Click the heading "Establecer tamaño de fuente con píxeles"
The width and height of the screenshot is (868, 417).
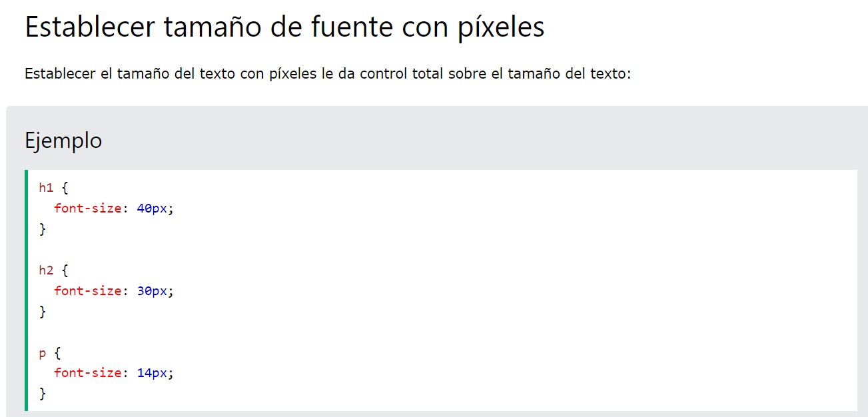[x=284, y=27]
